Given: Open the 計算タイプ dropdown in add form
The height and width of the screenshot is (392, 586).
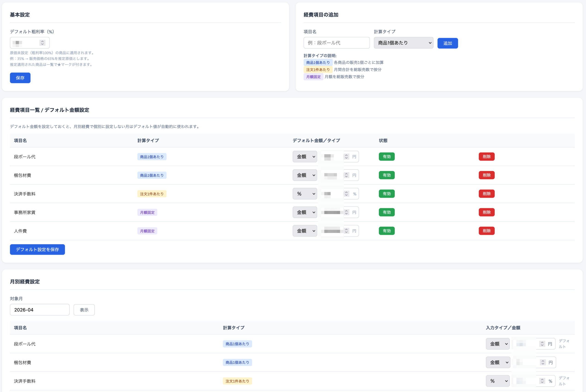Looking at the screenshot, I should 403,43.
